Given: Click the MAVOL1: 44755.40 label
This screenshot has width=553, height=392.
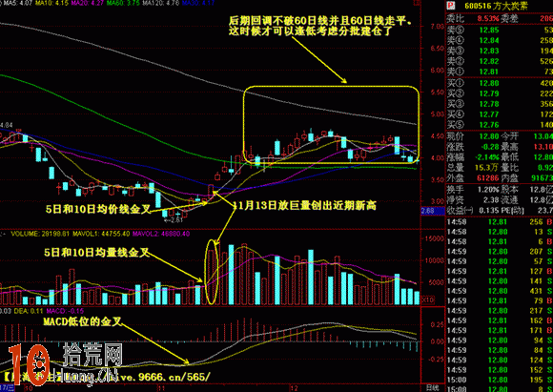Looking at the screenshot, I should tap(101, 234).
